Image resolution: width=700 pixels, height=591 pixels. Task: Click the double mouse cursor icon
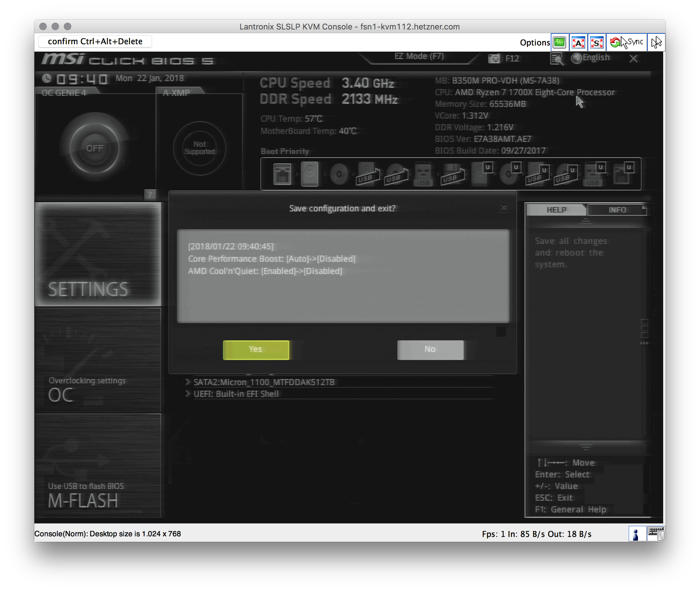[656, 42]
